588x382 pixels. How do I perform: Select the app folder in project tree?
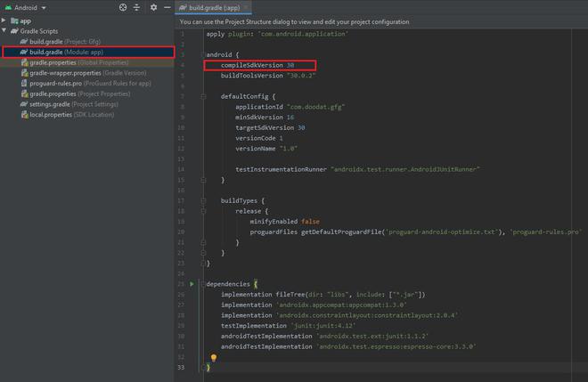[21, 21]
